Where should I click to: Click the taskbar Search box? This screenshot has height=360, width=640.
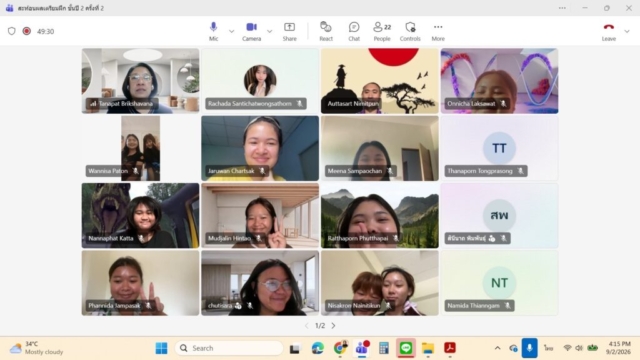coord(229,348)
